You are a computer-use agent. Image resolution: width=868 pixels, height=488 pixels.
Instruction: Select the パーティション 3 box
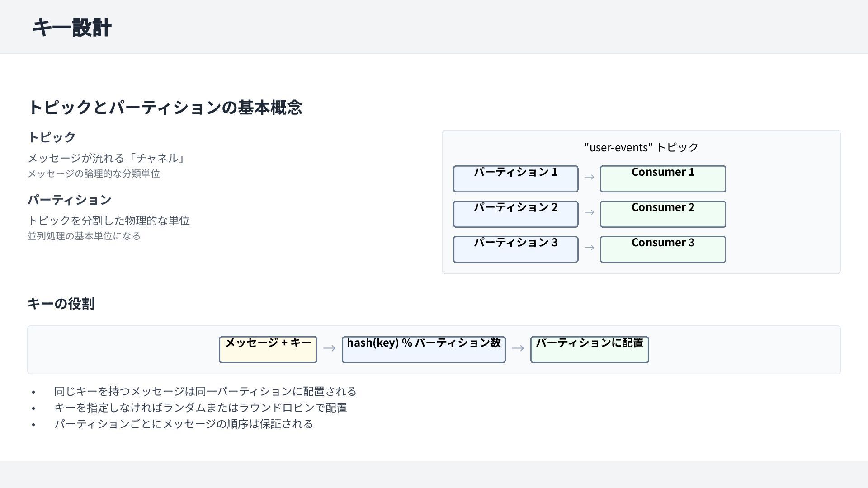coord(515,249)
